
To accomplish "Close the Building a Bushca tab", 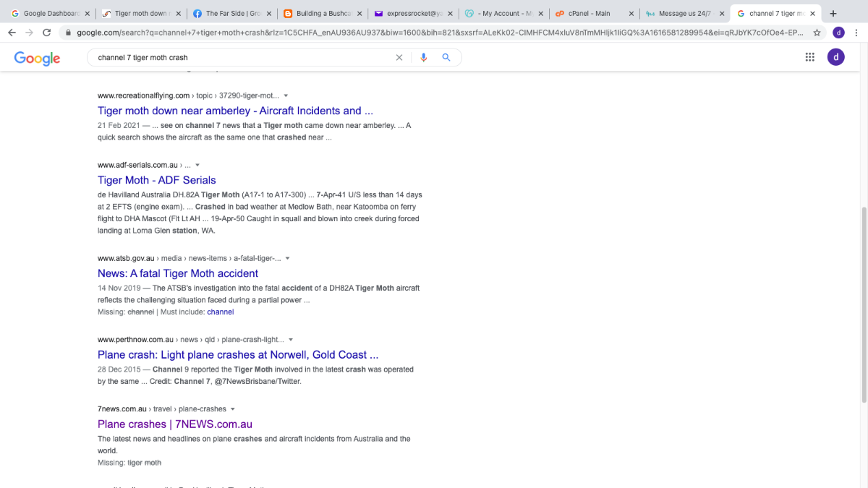I will [359, 14].
